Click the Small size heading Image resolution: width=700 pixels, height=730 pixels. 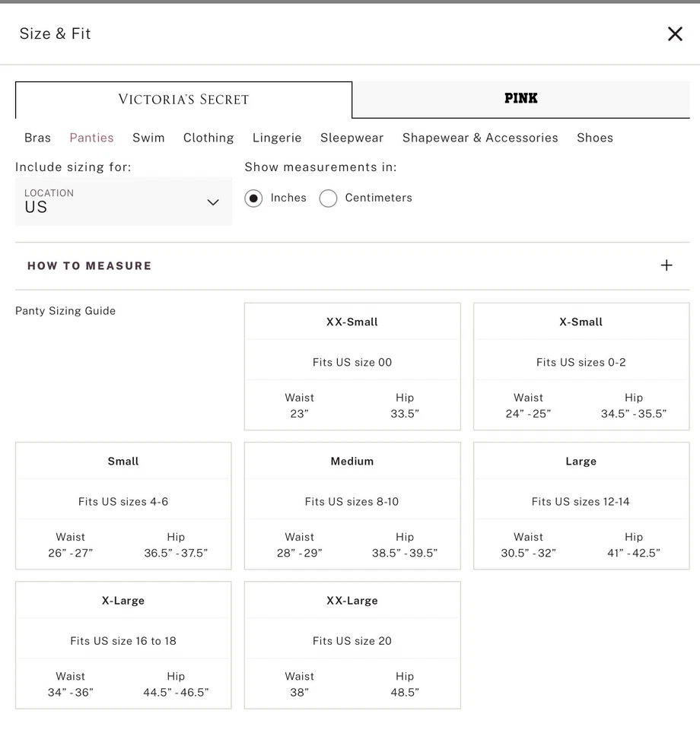click(123, 462)
